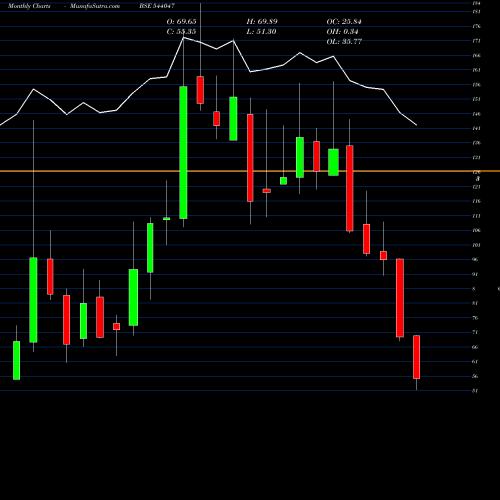Viewport: 500px width, 500px height.
Task: Click the 116 price axis label
Action: (x=476, y=201)
